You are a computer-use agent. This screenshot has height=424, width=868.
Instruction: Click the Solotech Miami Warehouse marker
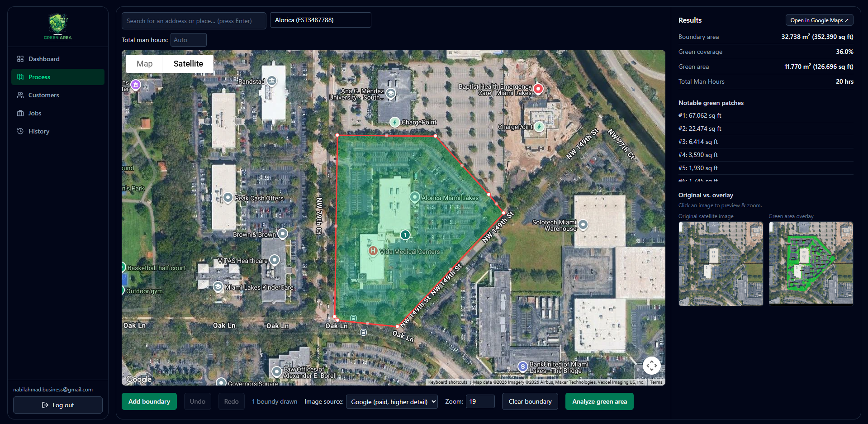coord(583,224)
